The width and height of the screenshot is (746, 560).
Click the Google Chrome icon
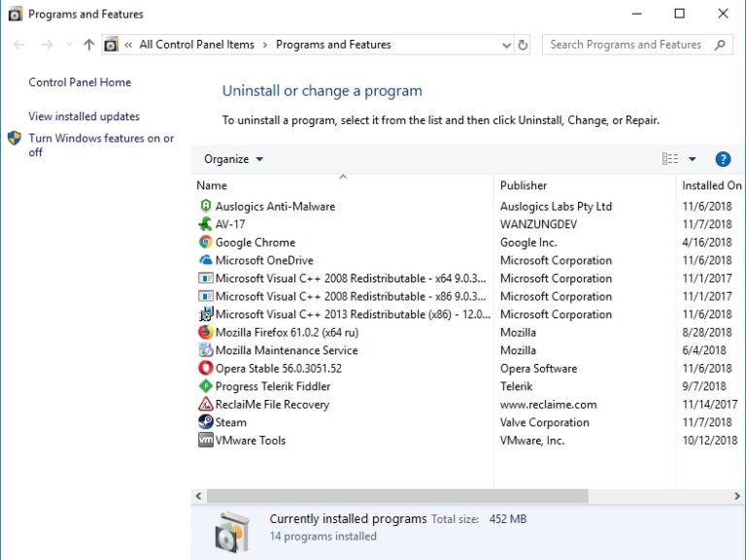coord(206,242)
